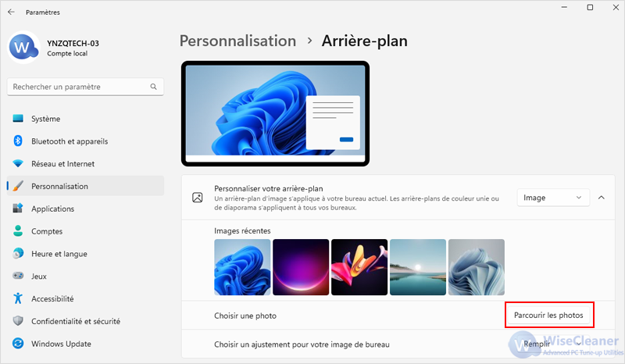
Task: Click the Accessibilité person icon
Action: coord(18,298)
